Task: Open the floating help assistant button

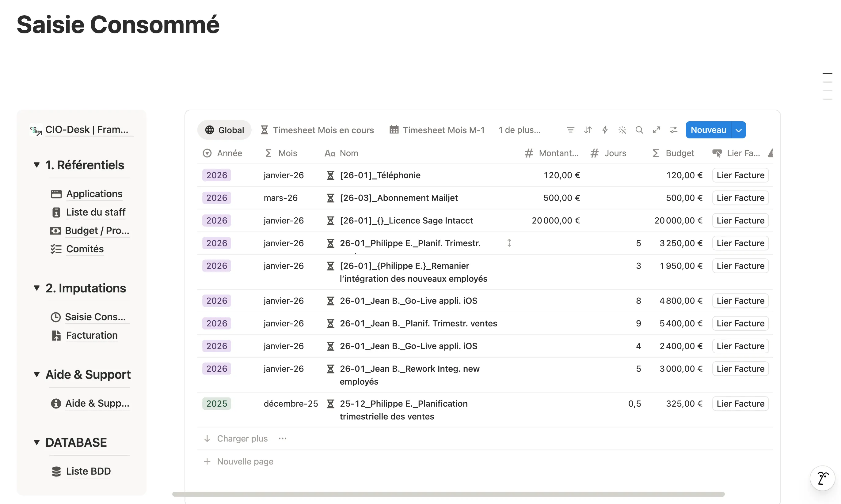Action: click(x=822, y=478)
